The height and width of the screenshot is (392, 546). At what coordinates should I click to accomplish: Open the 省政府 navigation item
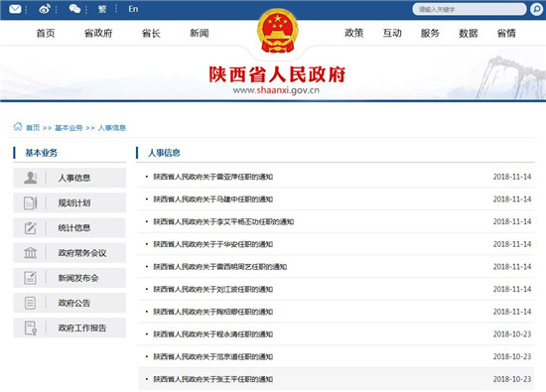tap(98, 34)
